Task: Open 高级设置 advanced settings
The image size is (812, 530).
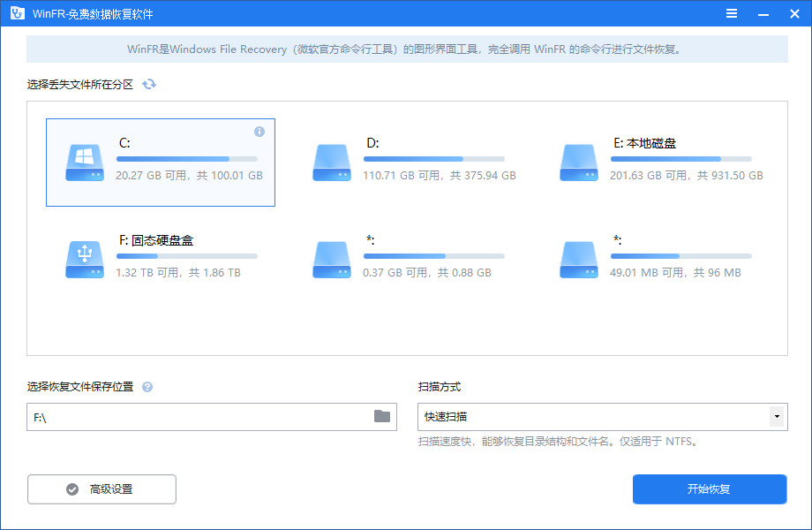Action: (x=101, y=489)
